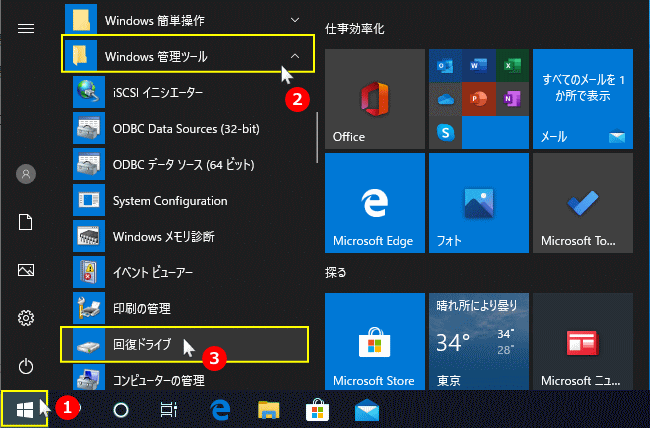Open Outlook icon in Office tile group
The width and height of the screenshot is (650, 428).
tap(445, 66)
